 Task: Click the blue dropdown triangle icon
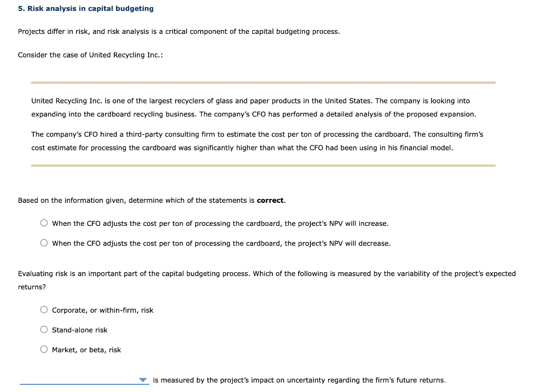coord(143,379)
